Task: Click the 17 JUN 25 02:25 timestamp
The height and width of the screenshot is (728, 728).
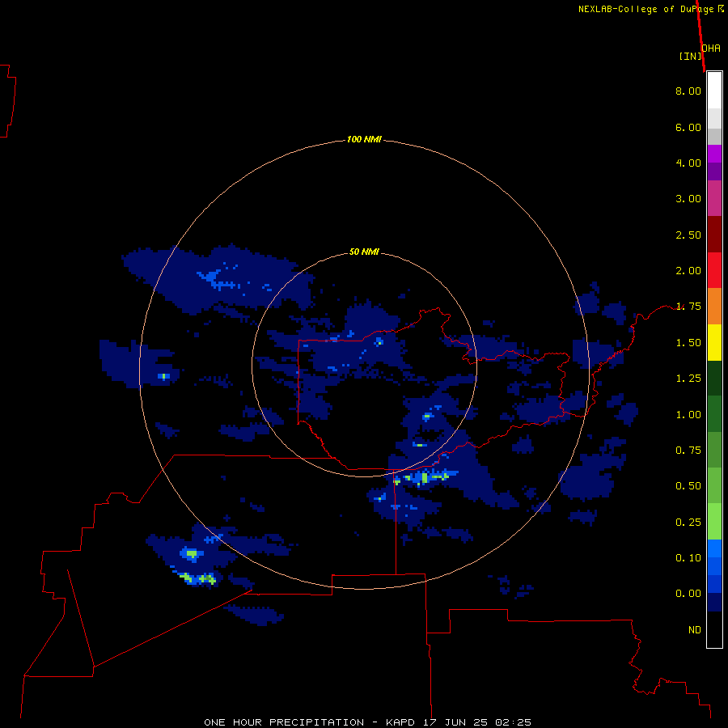Action: (477, 722)
